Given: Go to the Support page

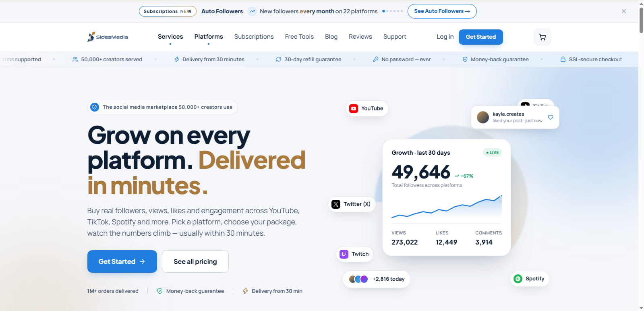Looking at the screenshot, I should point(395,37).
